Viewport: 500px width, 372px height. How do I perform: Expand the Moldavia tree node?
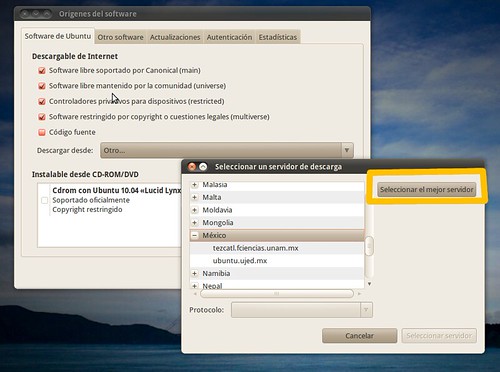195,210
